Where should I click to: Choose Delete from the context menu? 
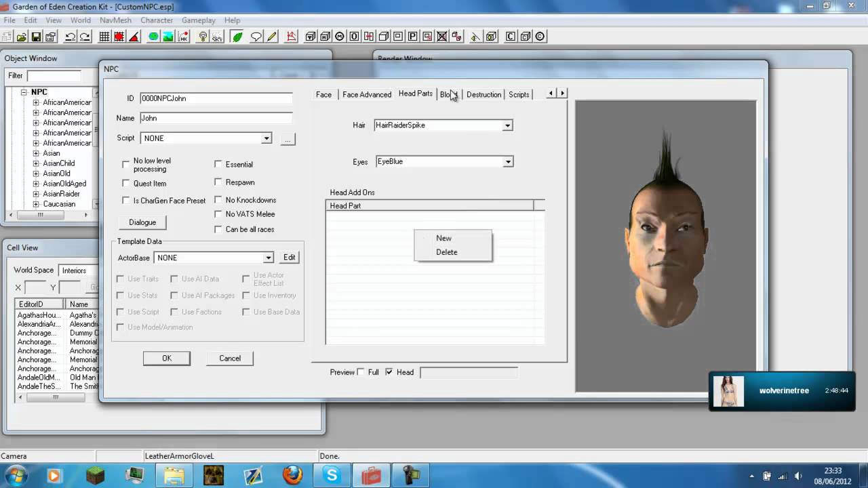click(x=453, y=252)
